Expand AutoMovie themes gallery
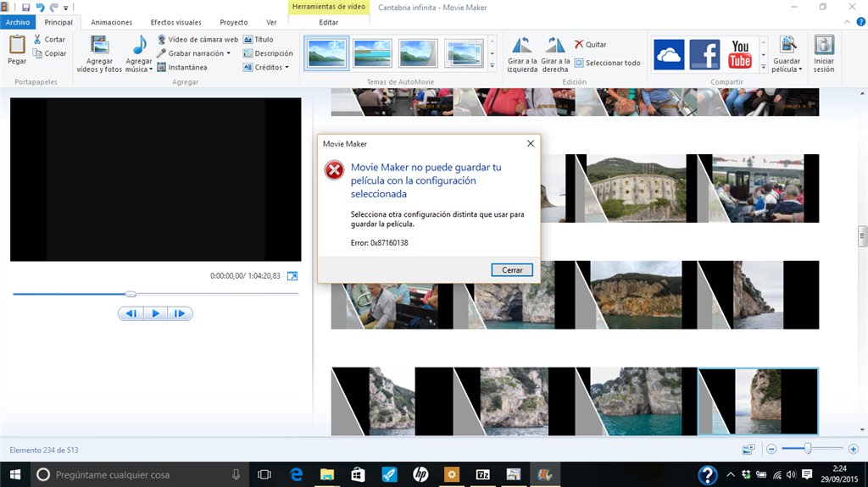The height and width of the screenshot is (487, 868). pyautogui.click(x=492, y=66)
